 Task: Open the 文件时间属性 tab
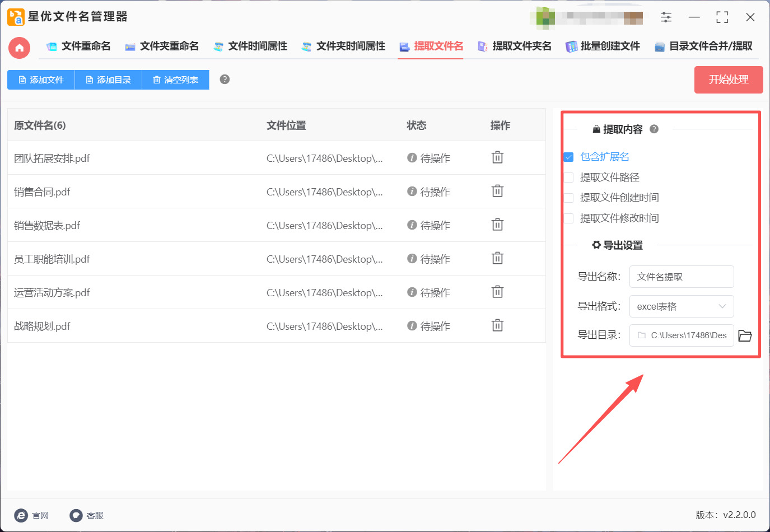pyautogui.click(x=250, y=46)
